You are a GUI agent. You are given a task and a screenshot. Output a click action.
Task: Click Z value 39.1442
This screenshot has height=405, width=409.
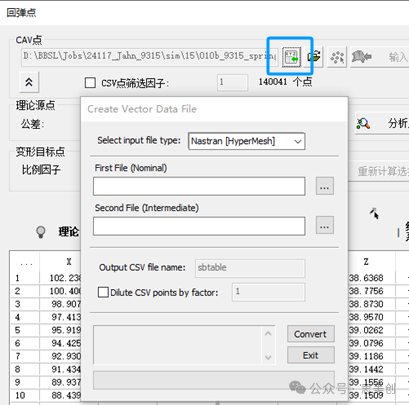366,369
